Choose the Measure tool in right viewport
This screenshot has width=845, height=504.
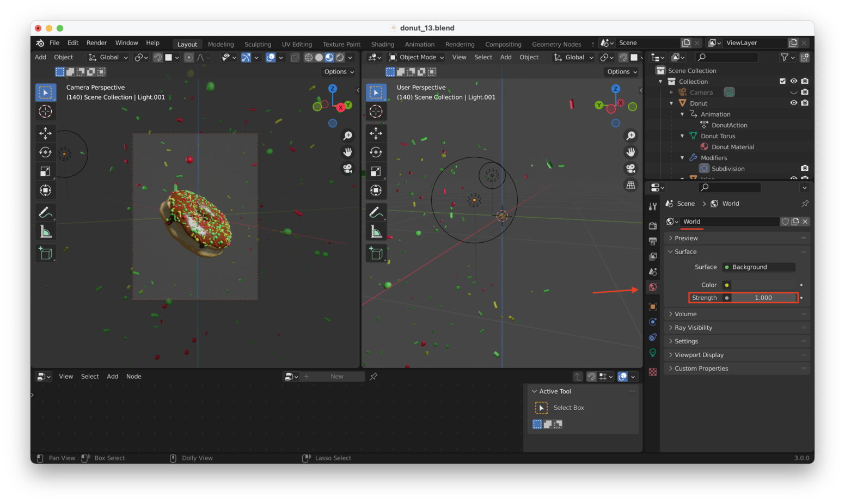(376, 232)
